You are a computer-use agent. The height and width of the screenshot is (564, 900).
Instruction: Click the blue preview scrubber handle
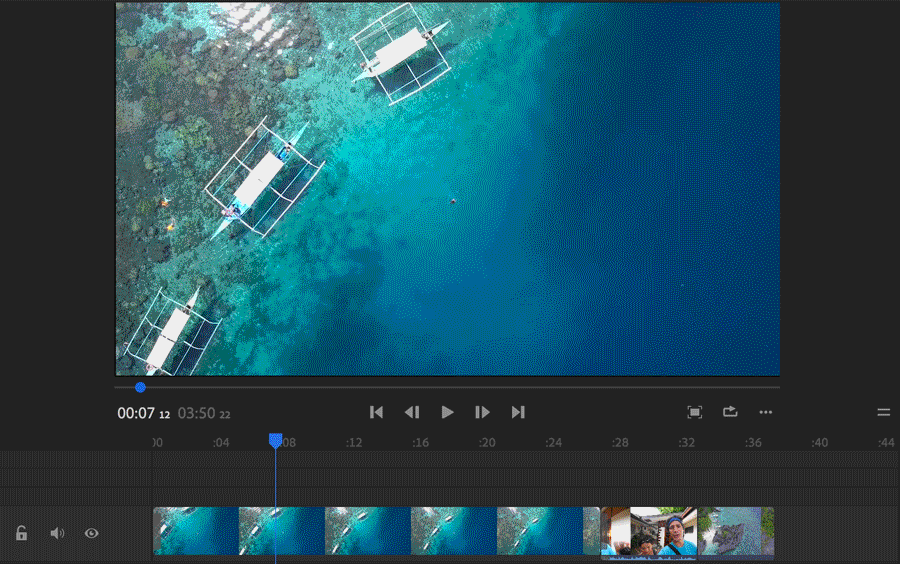point(140,387)
